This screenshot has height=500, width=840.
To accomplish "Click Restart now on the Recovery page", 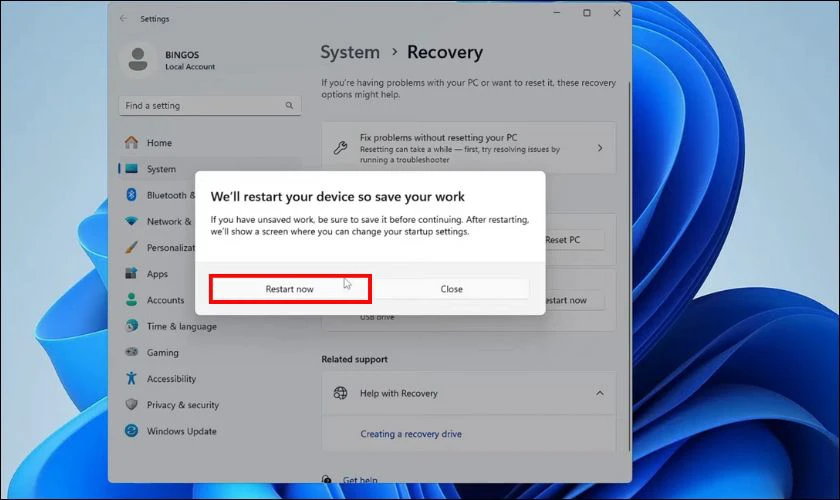I will pyautogui.click(x=574, y=301).
